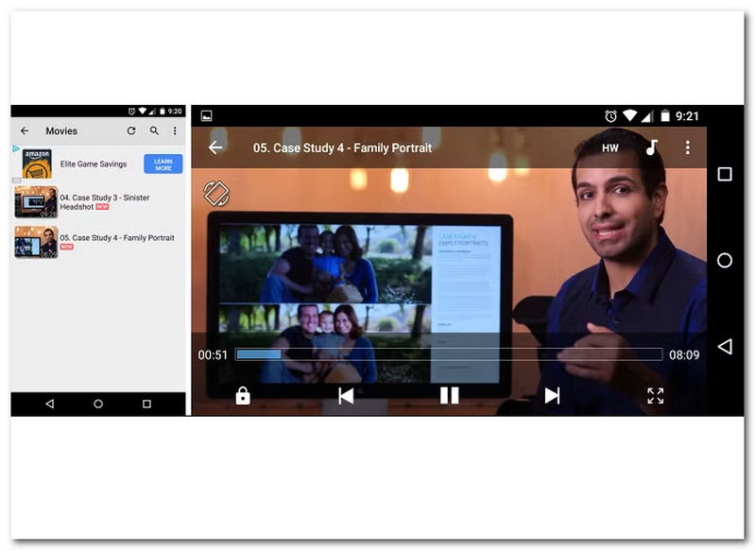Skip to the next video

tap(552, 396)
